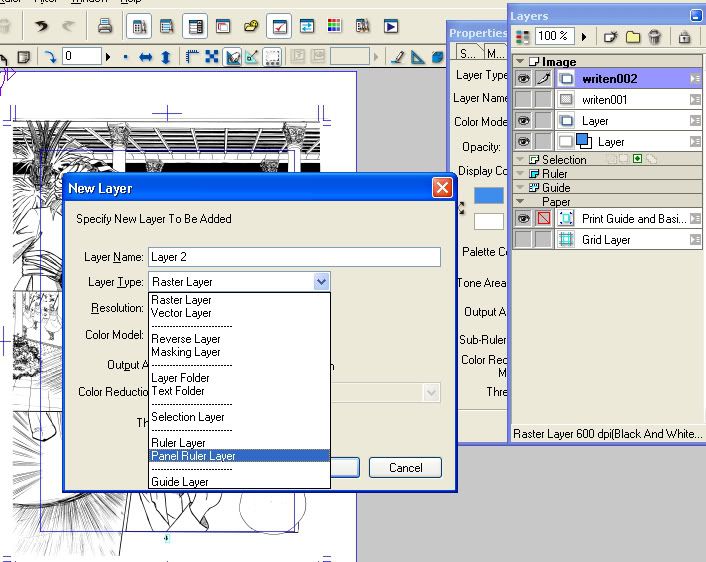The width and height of the screenshot is (706, 562).
Task: Hide the writen002 layer via eye
Action: point(523,79)
